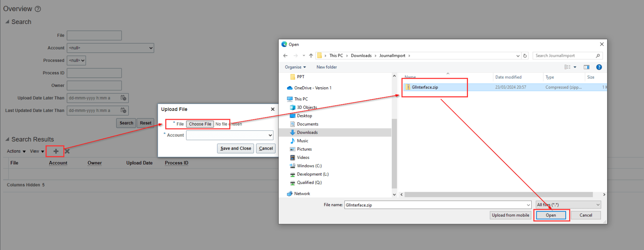
Task: Click the plus icon to add upload
Action: tap(56, 151)
